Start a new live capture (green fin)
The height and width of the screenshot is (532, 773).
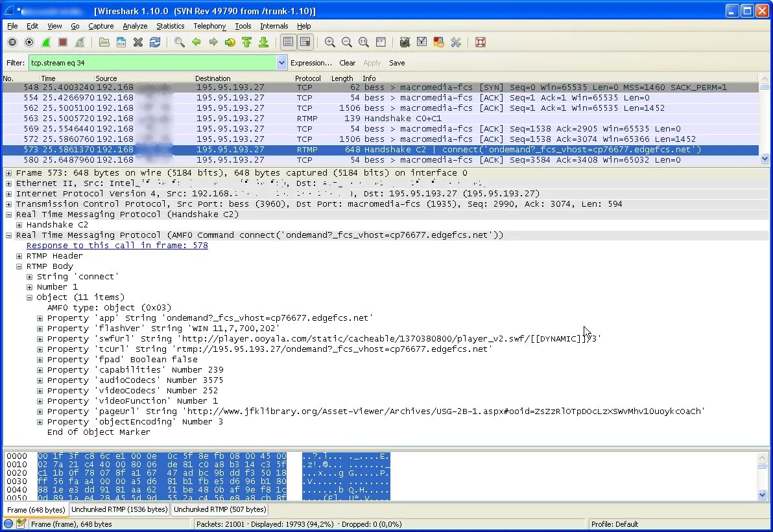point(46,42)
